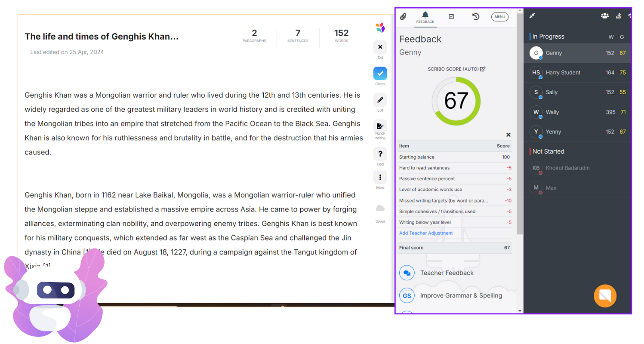This screenshot has height=344, width=644.
Task: Switch to the Feedback bell tab
Action: (425, 17)
